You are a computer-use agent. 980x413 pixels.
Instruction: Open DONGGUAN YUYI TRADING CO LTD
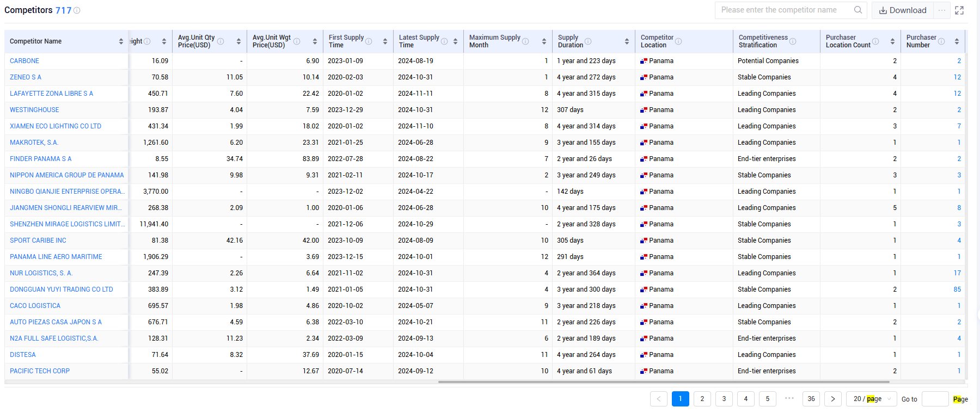click(x=62, y=289)
